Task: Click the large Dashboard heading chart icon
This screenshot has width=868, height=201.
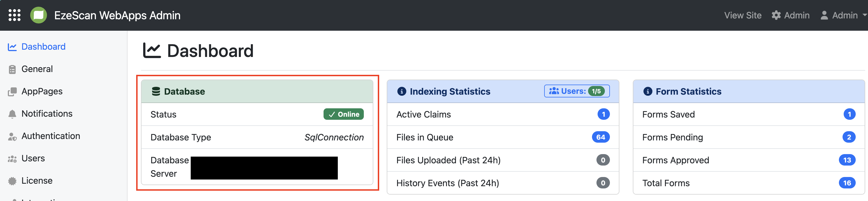Action: (x=152, y=51)
